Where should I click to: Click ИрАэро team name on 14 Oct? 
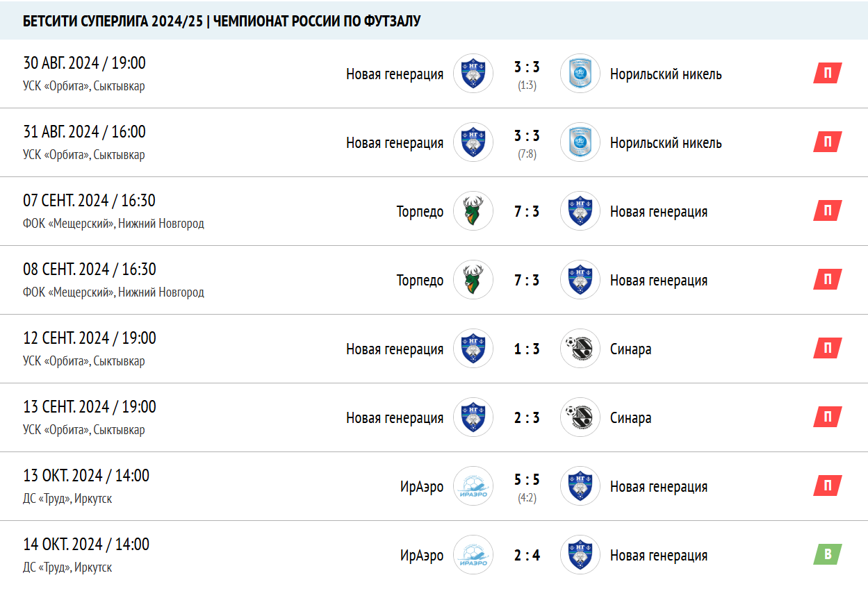click(x=422, y=556)
